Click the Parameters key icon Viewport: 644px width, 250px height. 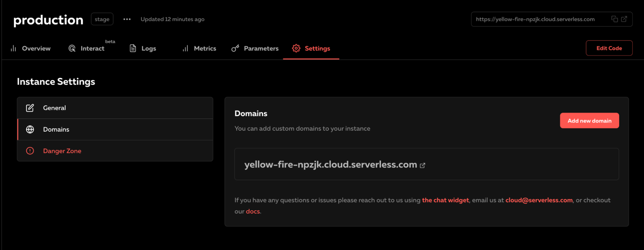[235, 48]
